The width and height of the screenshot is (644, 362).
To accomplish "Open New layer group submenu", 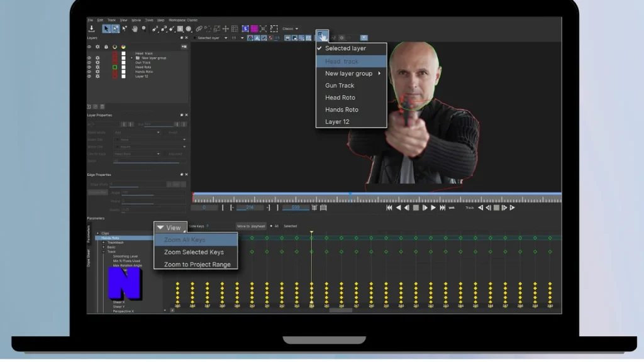I will coord(351,74).
